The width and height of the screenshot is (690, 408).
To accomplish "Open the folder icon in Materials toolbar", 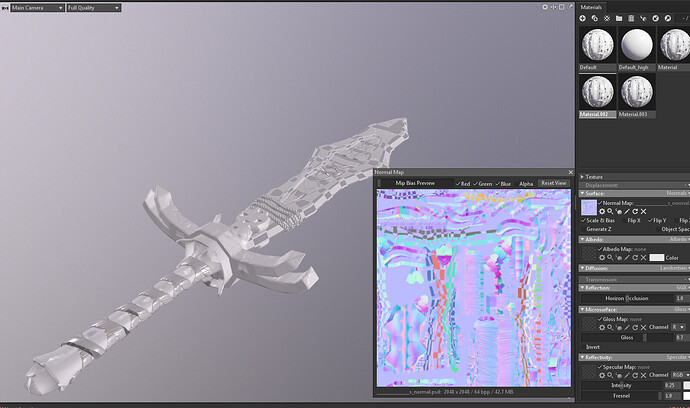I will click(x=619, y=18).
